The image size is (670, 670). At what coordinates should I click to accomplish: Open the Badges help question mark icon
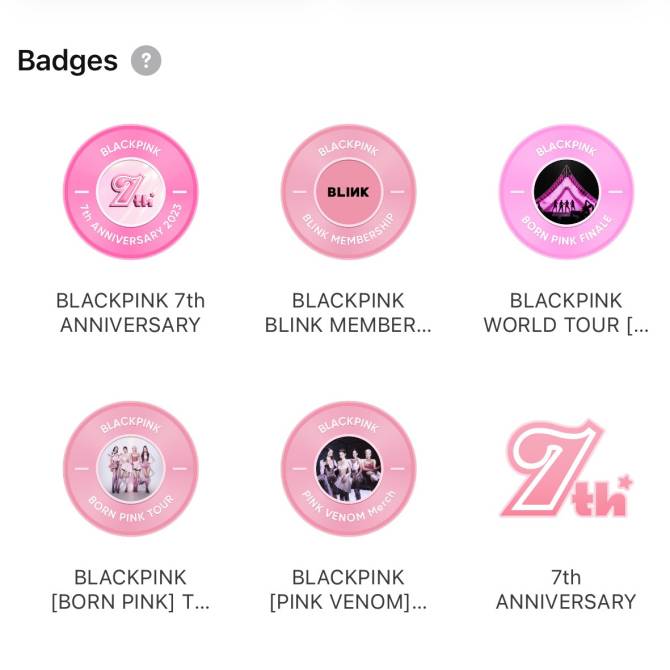pos(146,60)
